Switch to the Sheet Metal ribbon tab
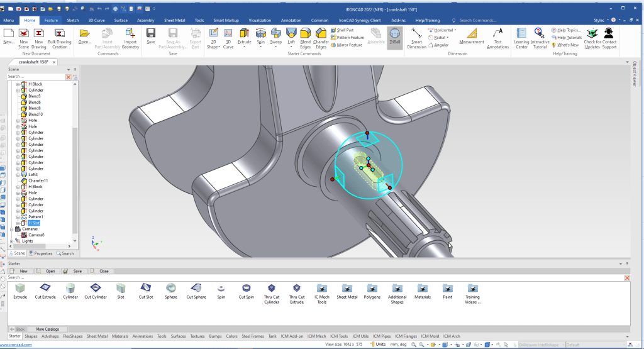The height and width of the screenshot is (349, 644). (174, 20)
